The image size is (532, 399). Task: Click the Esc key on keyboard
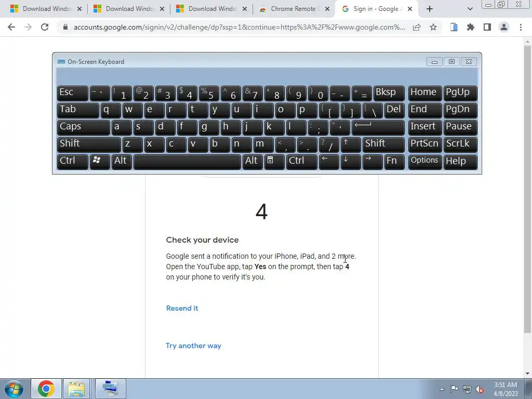[x=73, y=93]
